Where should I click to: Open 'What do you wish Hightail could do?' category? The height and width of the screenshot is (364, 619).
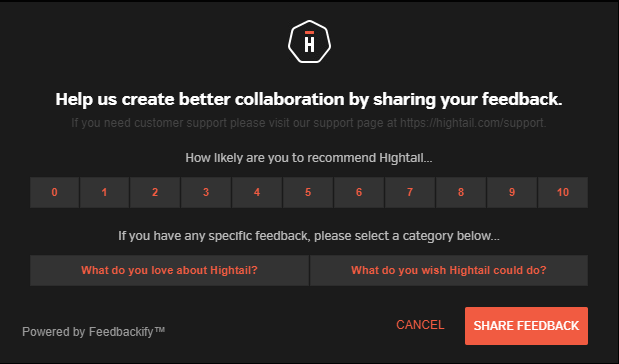[449, 270]
